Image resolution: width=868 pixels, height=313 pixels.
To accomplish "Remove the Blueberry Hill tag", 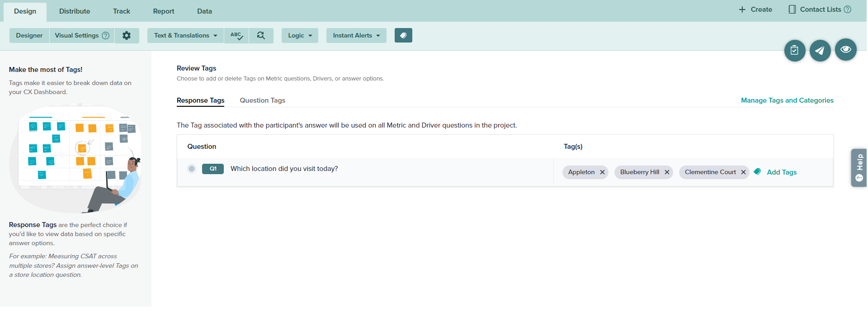I will (667, 172).
